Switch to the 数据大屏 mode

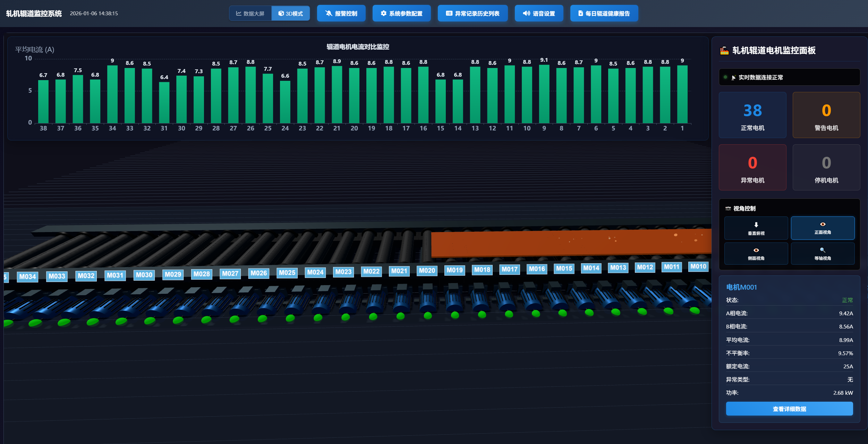250,14
